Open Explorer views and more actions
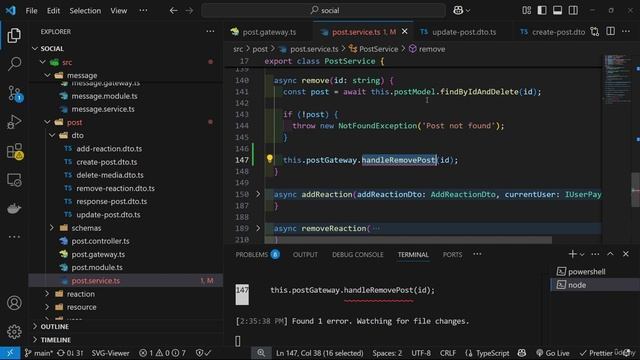640x360 pixels. tap(210, 31)
